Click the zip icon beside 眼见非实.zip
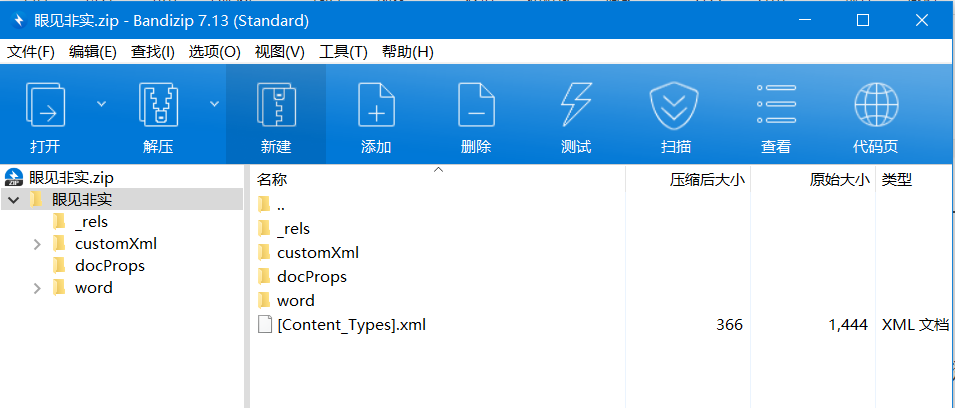Image resolution: width=955 pixels, height=408 pixels. point(14,178)
